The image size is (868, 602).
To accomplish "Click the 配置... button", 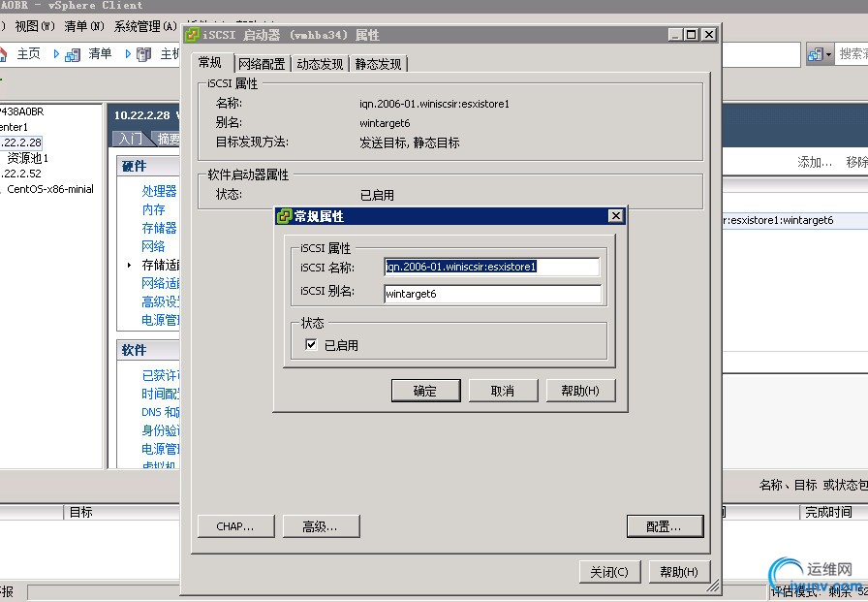I will [665, 526].
